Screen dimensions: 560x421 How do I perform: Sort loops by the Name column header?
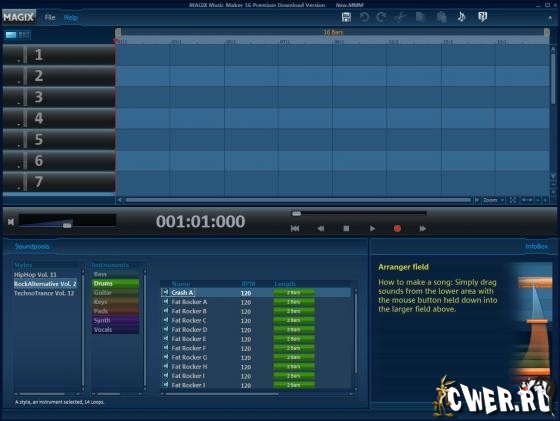(181, 284)
